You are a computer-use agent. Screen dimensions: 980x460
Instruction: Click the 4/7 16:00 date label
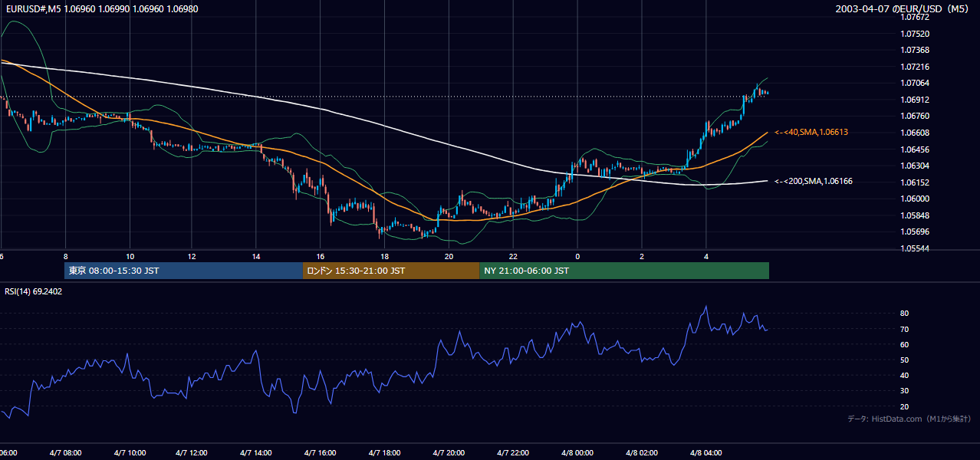click(x=321, y=453)
